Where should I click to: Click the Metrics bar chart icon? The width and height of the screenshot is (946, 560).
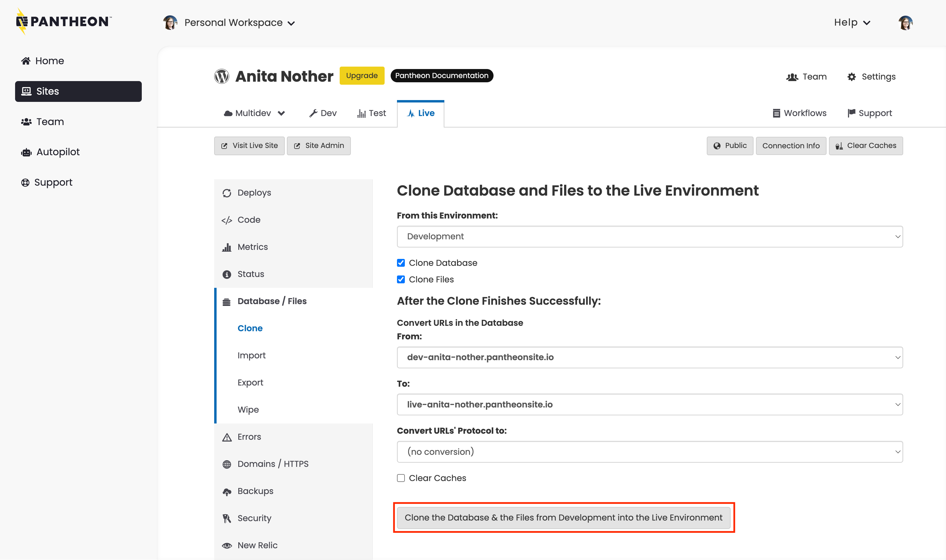coord(227,247)
